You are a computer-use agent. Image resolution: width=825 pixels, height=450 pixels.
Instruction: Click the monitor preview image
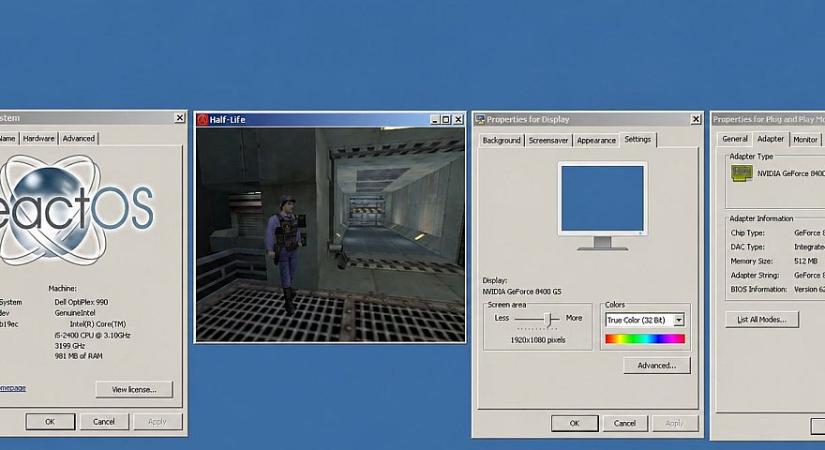click(602, 206)
